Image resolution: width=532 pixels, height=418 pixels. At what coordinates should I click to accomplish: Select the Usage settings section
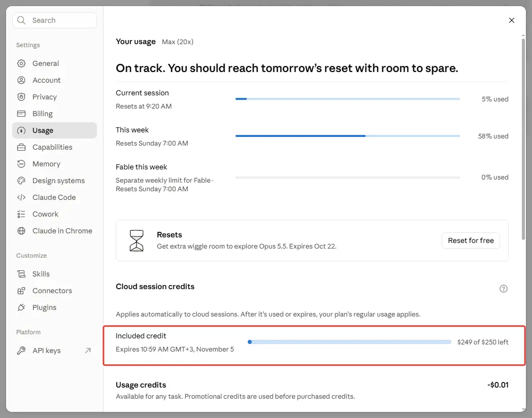click(55, 130)
